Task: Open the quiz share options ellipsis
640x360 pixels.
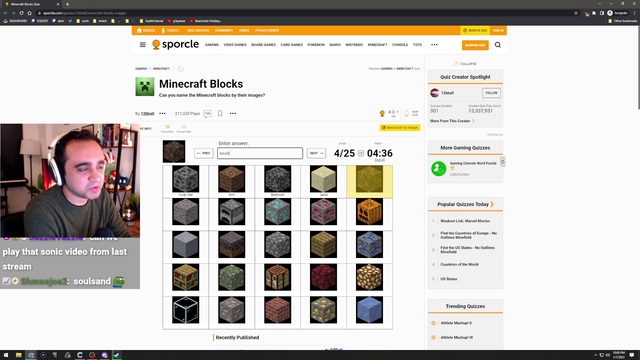Action: (x=233, y=113)
